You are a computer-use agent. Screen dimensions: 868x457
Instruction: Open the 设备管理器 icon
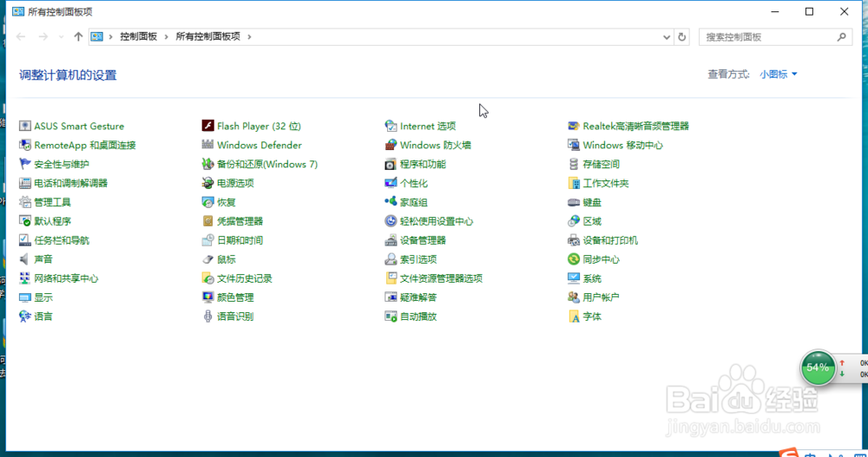click(x=391, y=240)
